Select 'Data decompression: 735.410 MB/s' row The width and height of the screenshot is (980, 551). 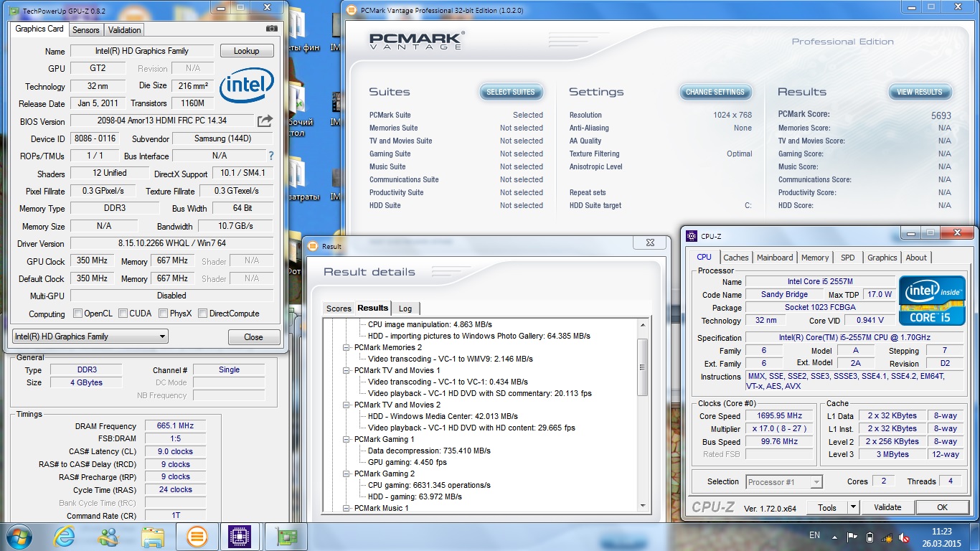click(429, 451)
